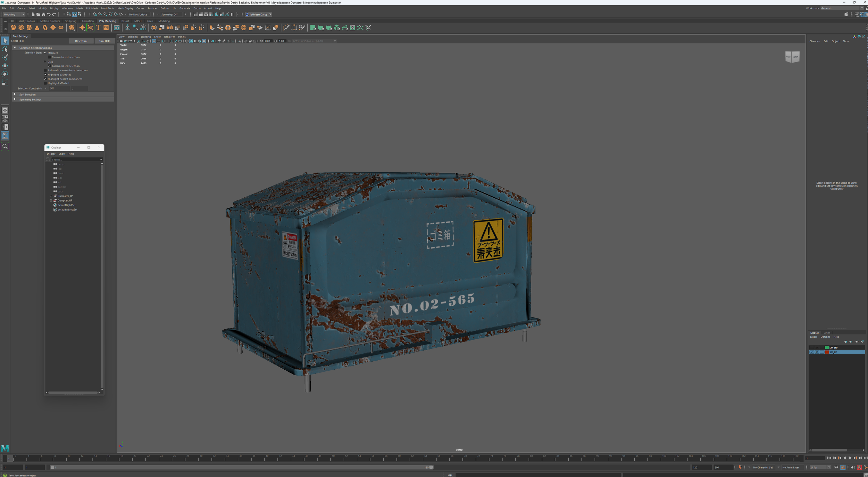This screenshot has width=868, height=477.
Task: Click the SVG import shelf icon
Action: coord(106,27)
